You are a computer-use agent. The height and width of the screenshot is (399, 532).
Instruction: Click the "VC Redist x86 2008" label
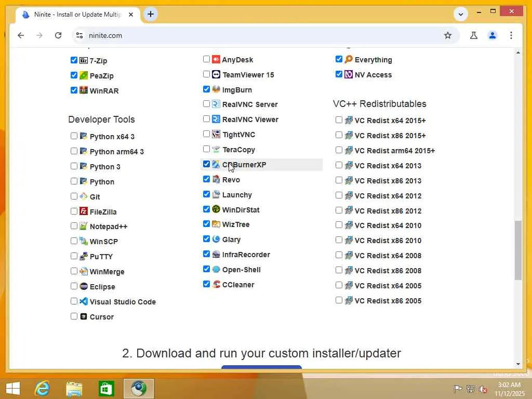pyautogui.click(x=388, y=271)
